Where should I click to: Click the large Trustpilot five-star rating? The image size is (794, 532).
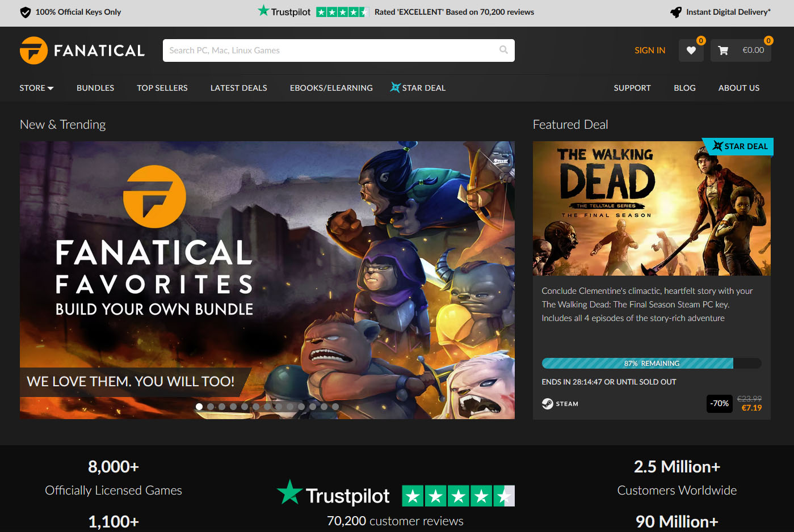coord(458,496)
